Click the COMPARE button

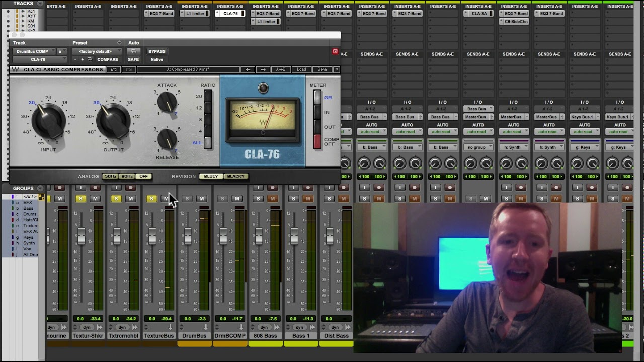[x=108, y=59]
